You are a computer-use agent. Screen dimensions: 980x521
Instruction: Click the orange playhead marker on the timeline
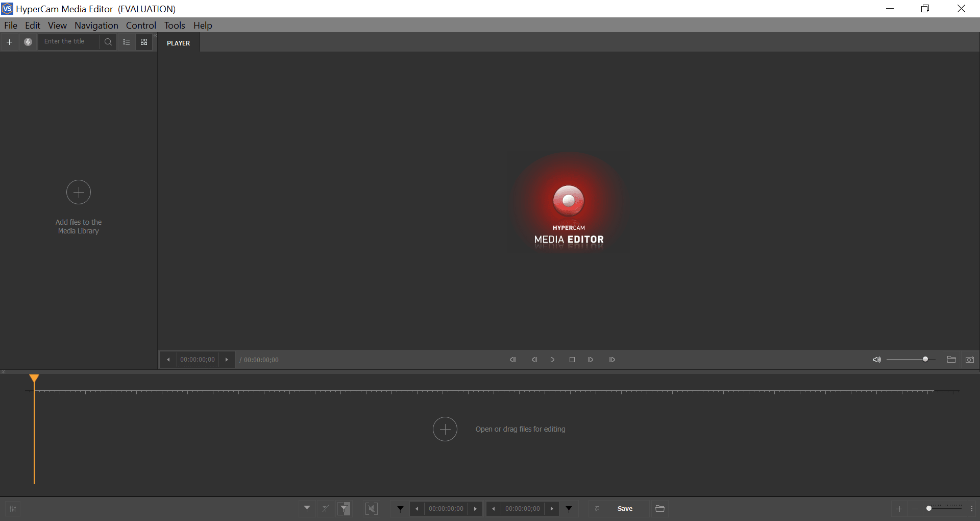34,378
